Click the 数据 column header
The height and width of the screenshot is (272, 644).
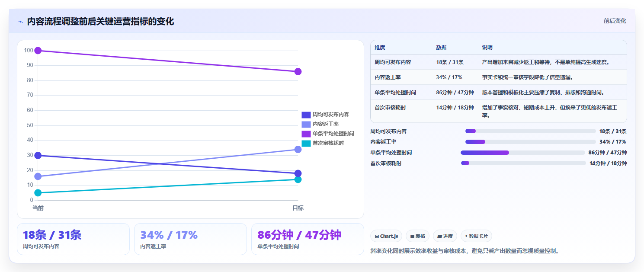tap(441, 47)
